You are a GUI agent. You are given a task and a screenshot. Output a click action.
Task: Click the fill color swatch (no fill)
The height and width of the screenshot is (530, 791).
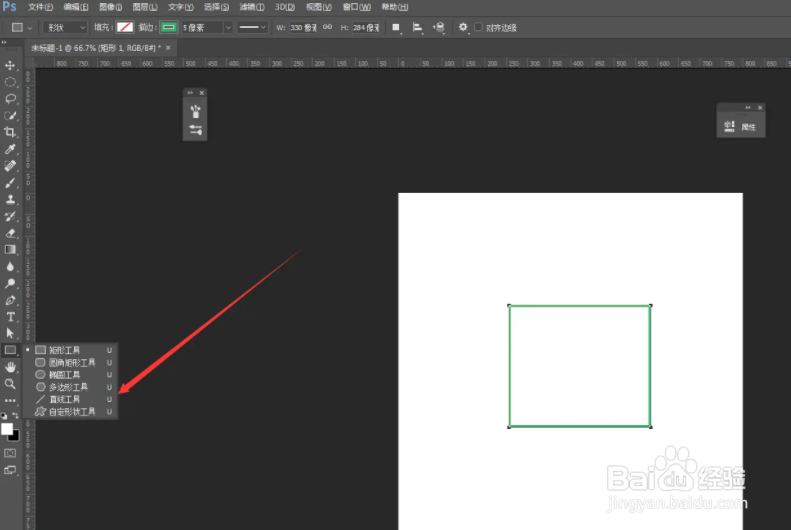[125, 27]
